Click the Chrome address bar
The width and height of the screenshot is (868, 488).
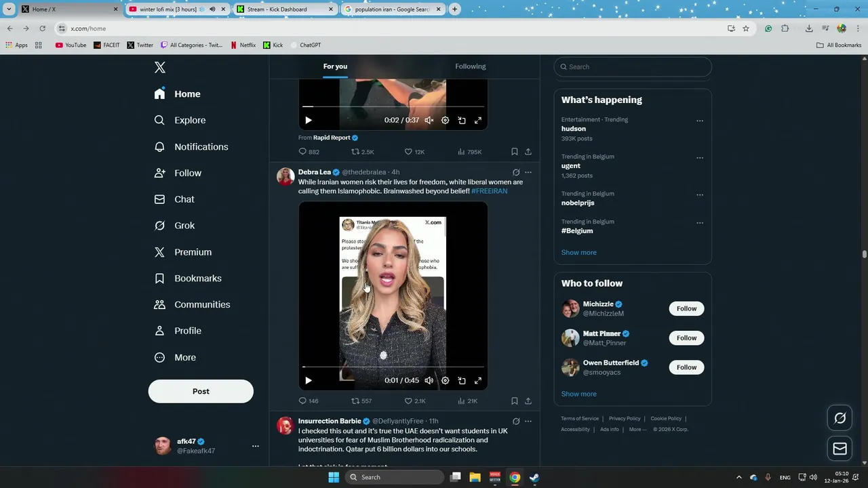[x=393, y=28]
